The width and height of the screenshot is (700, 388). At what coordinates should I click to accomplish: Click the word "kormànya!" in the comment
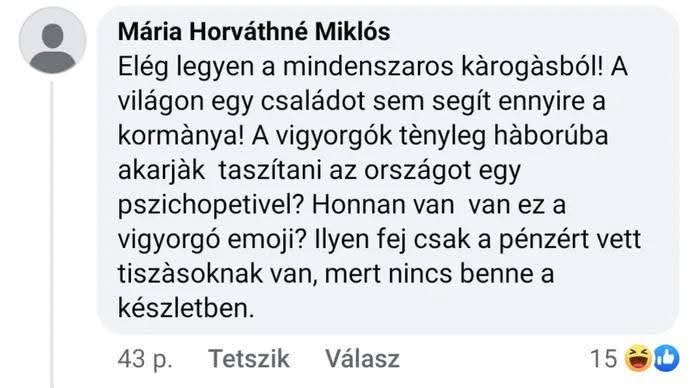(x=181, y=137)
